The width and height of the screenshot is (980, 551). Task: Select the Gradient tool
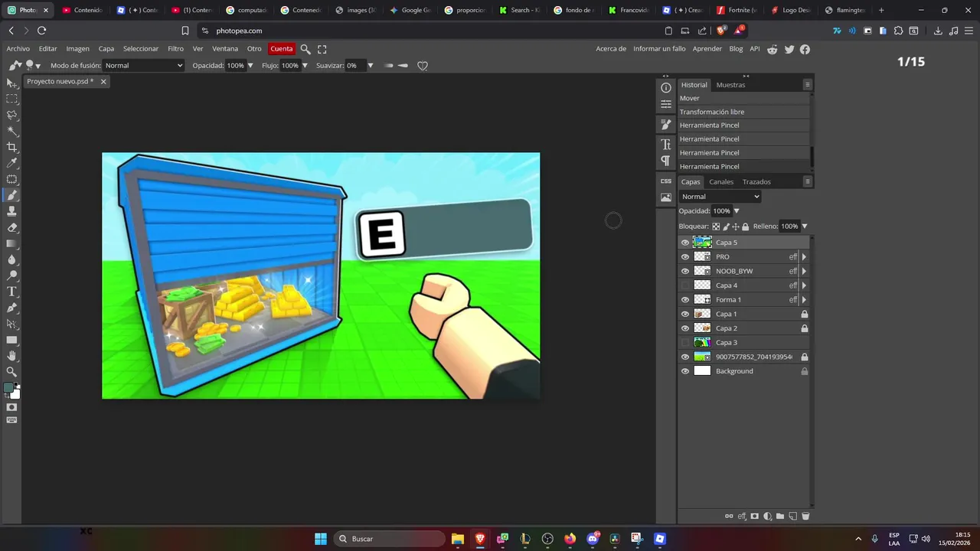pyautogui.click(x=11, y=243)
